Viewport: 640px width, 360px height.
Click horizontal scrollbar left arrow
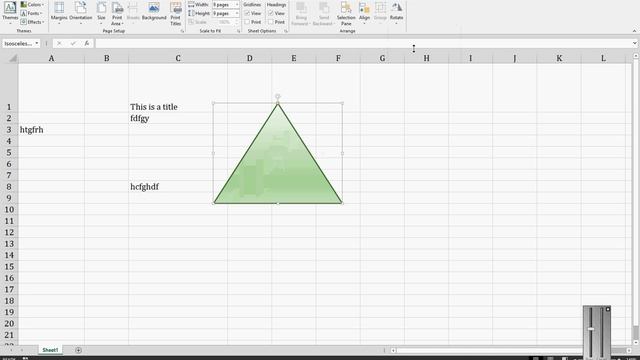pos(393,350)
